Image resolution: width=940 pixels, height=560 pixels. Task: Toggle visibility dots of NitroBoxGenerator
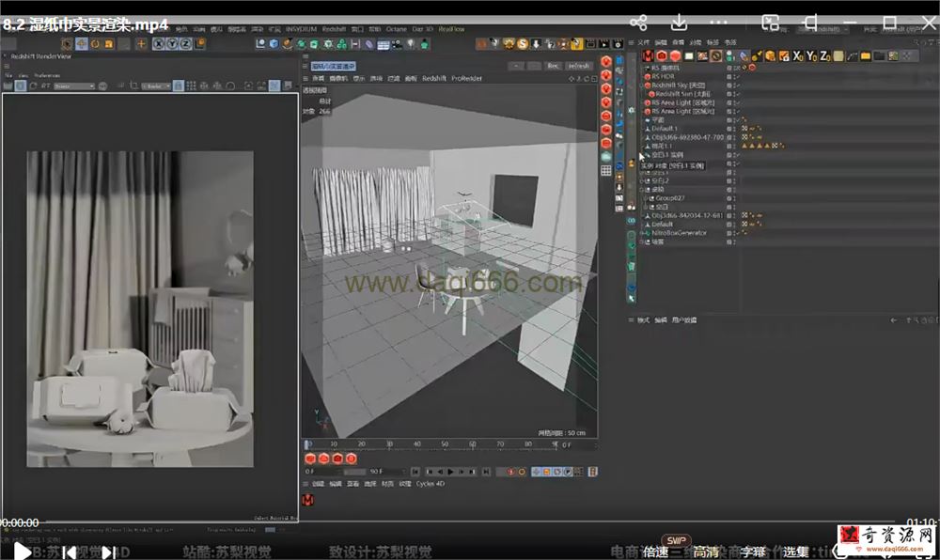(x=734, y=233)
